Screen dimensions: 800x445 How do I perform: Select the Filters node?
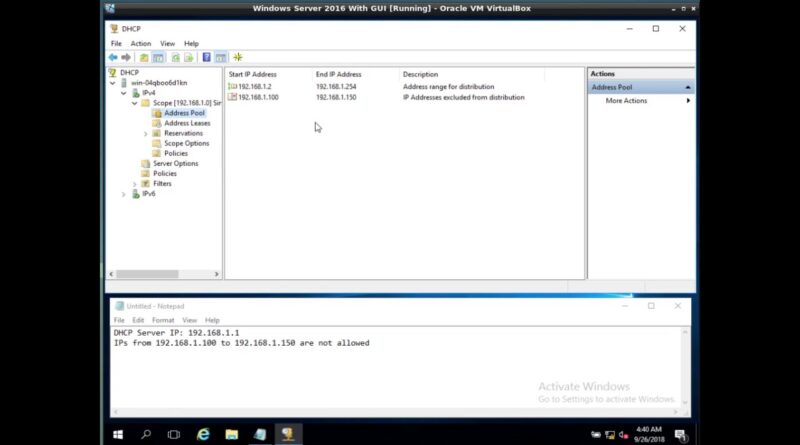point(162,184)
